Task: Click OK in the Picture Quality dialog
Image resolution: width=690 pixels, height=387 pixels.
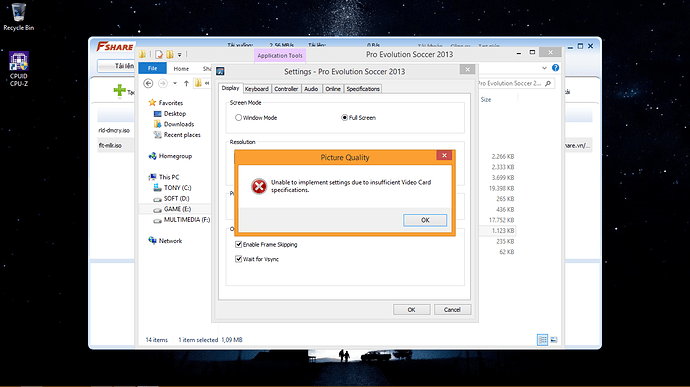Action: coord(425,220)
